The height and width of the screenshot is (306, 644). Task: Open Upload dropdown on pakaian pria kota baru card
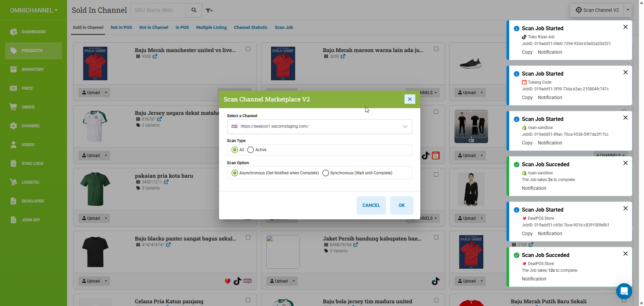click(106, 218)
